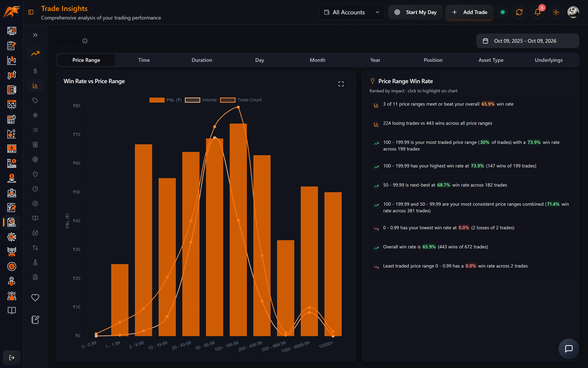Click the bull logo at top left

pyautogui.click(x=12, y=12)
